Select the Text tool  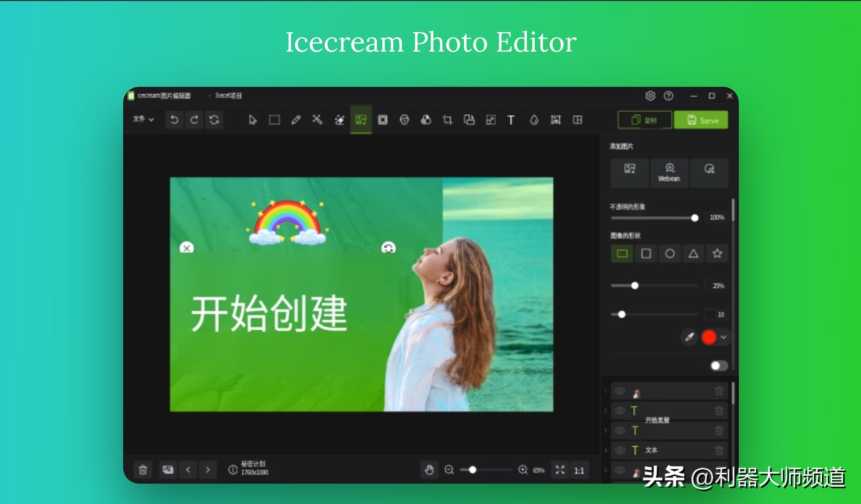511,120
